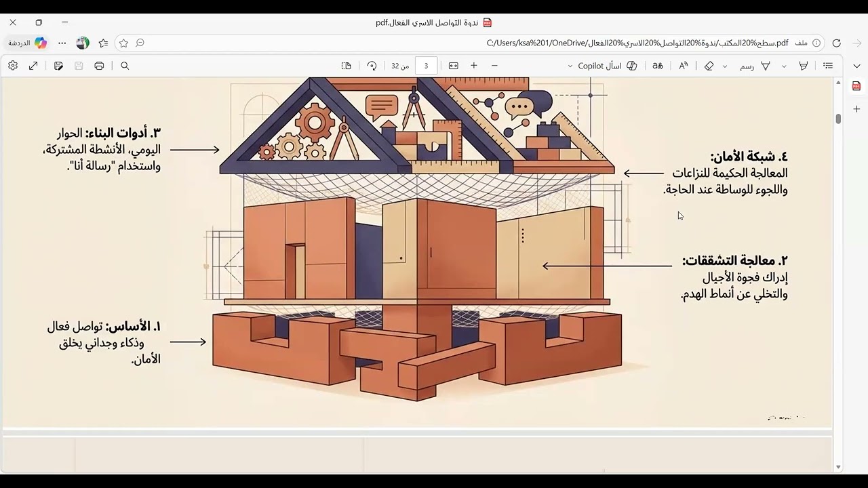868x488 pixels.
Task: Click the text "من 32" page count
Action: (x=400, y=66)
